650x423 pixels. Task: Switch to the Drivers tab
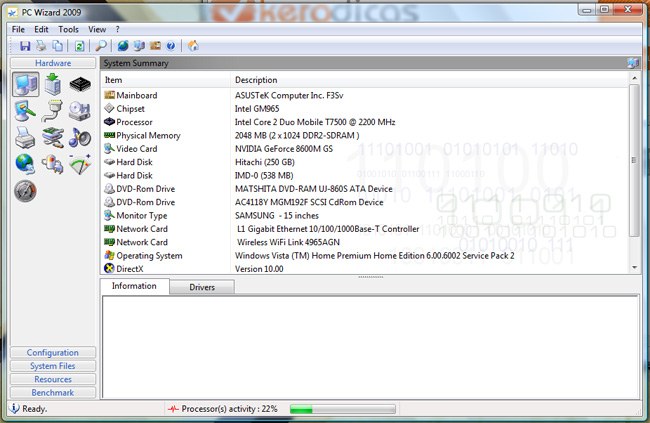pyautogui.click(x=202, y=287)
